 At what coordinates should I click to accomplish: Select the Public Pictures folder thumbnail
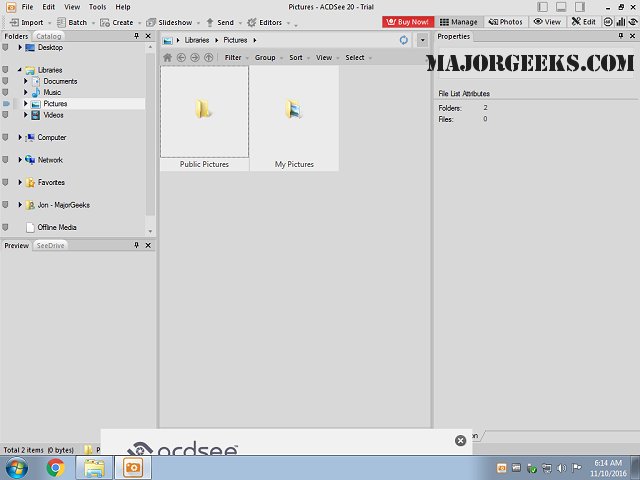pos(204,118)
